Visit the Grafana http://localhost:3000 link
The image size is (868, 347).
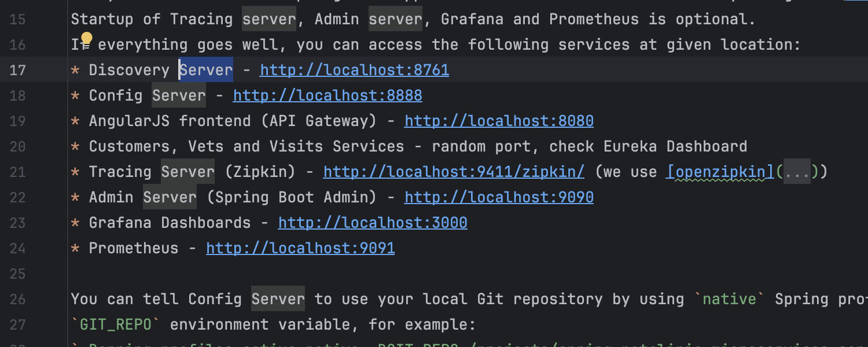coord(373,223)
